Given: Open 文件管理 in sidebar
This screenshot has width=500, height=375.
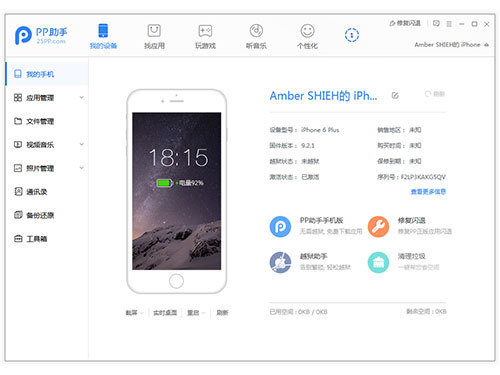Looking at the screenshot, I should pos(47,121).
